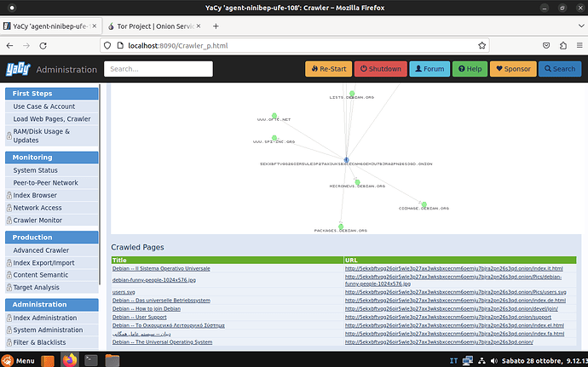Image resolution: width=588 pixels, height=367 pixels.
Task: Click the IT keyboard layout indicator
Action: click(x=453, y=361)
